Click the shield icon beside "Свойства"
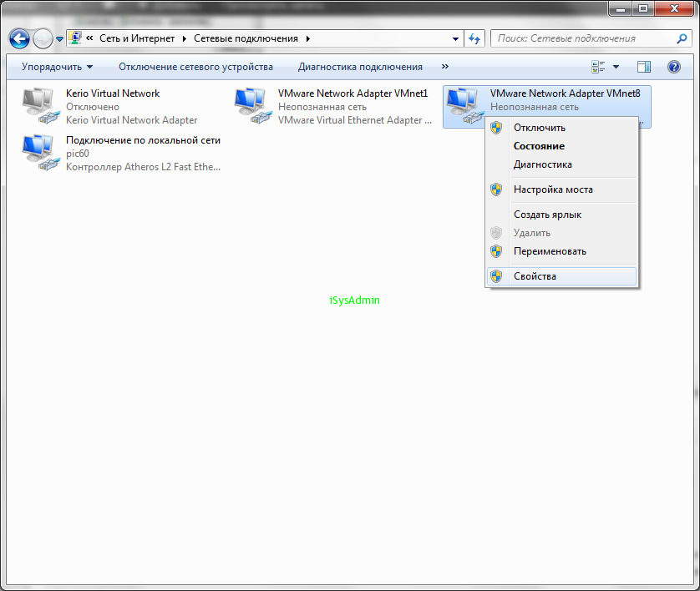Viewport: 700px width, 591px height. click(496, 276)
